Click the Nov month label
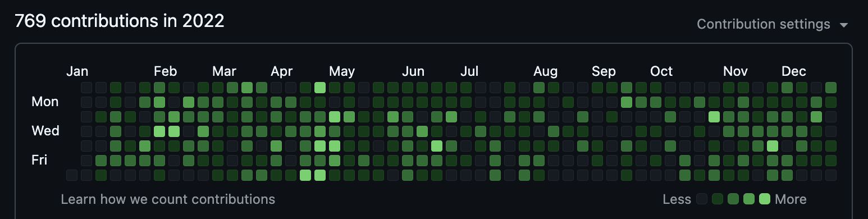The image size is (868, 219). pos(735,71)
